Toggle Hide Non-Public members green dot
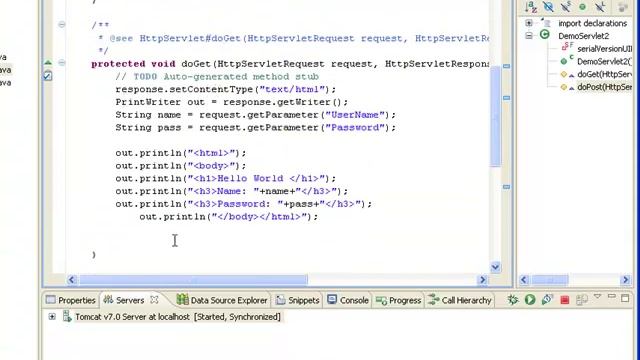Screen dimensions: 640x360 click(582, 7)
